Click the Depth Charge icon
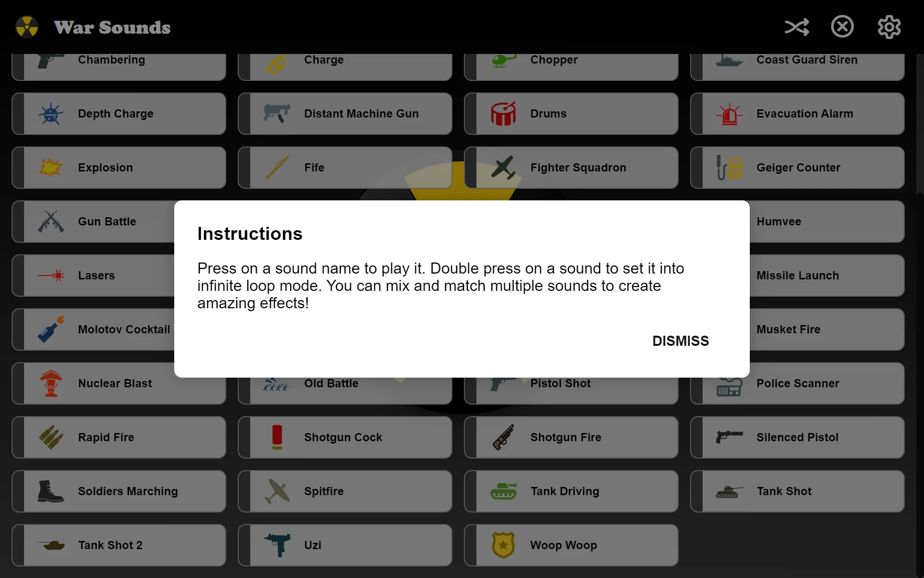 pyautogui.click(x=50, y=113)
